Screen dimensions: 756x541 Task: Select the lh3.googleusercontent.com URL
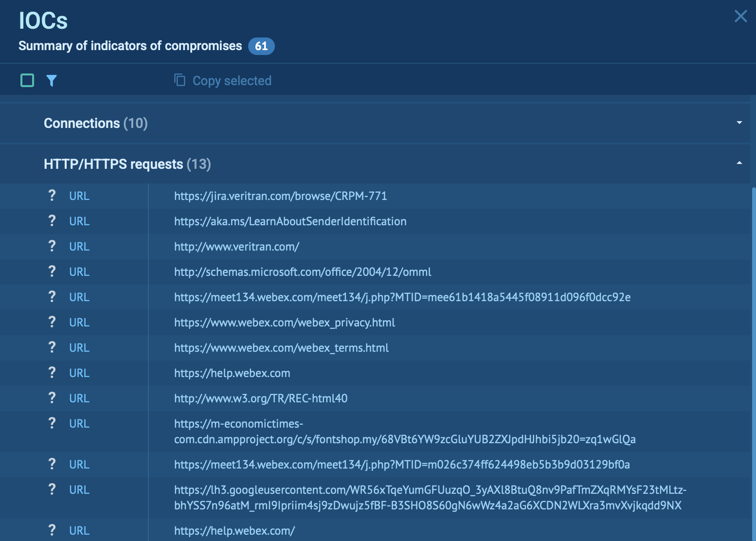pos(431,498)
